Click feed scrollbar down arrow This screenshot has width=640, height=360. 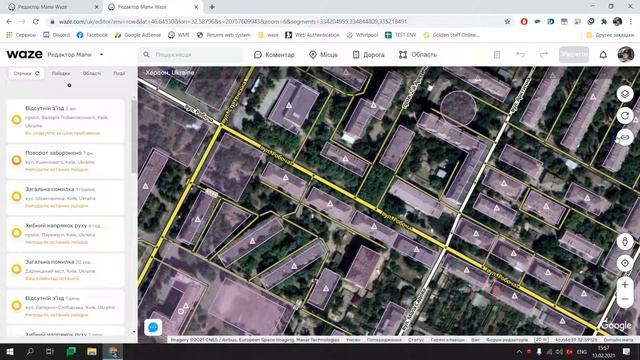pyautogui.click(x=134, y=332)
